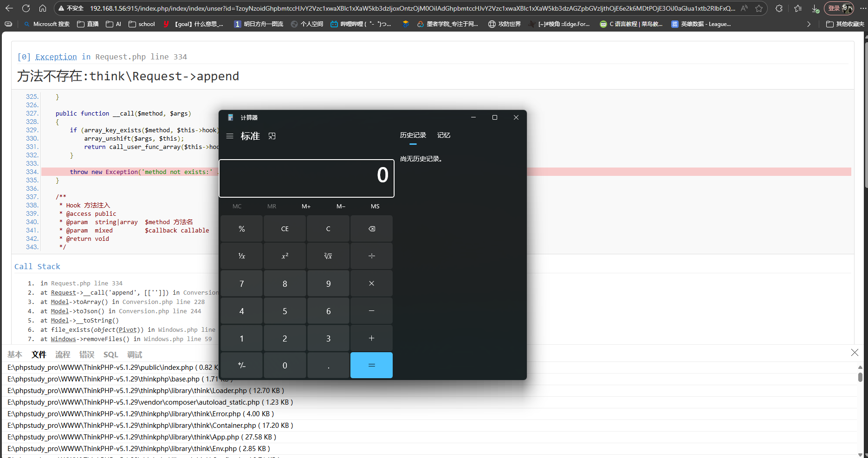
Task: Expand the bookmarks bar overflow chevron
Action: [809, 24]
